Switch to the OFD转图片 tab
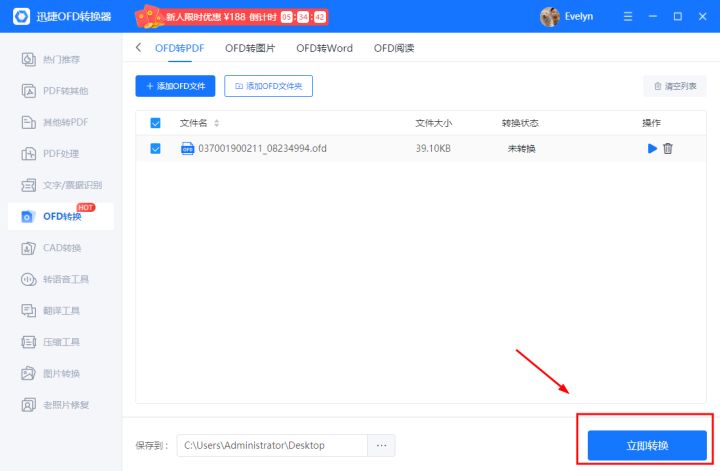Image resolution: width=720 pixels, height=471 pixels. click(250, 48)
